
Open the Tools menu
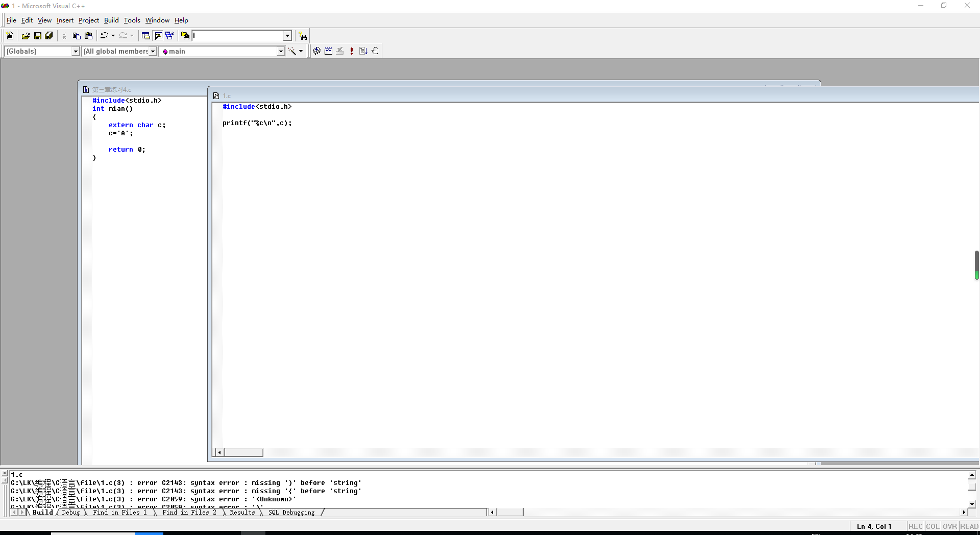(132, 20)
